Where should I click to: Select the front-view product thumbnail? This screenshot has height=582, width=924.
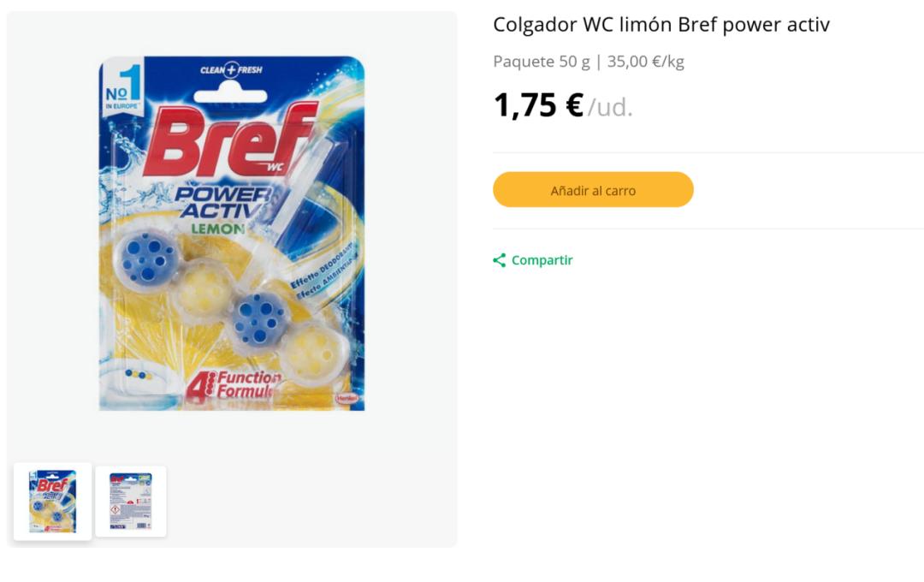(52, 502)
